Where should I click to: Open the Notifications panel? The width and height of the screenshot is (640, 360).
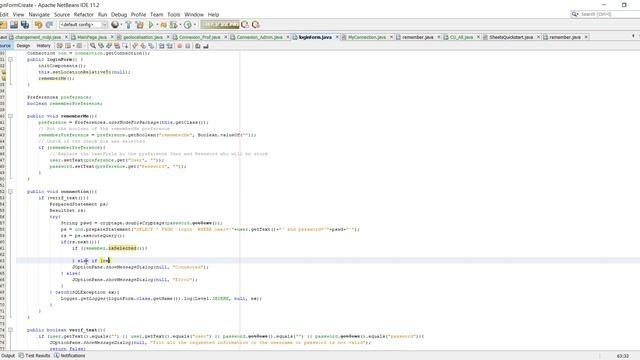70,356
